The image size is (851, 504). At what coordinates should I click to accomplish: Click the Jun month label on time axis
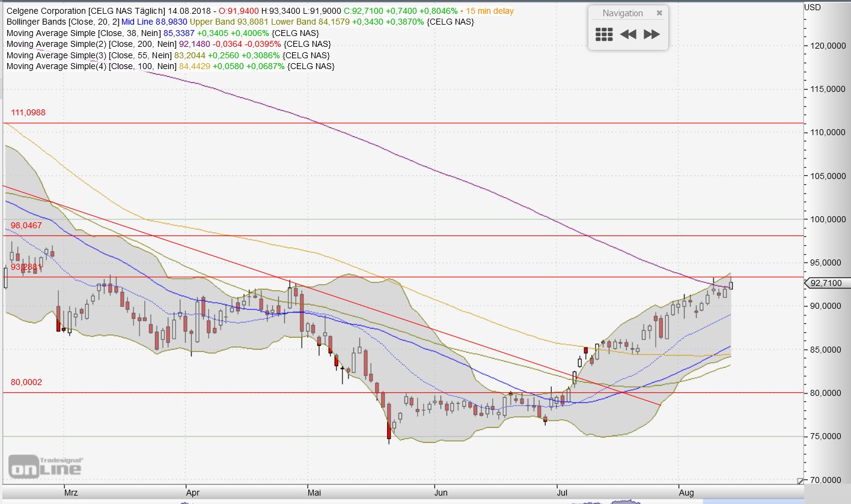pyautogui.click(x=441, y=493)
